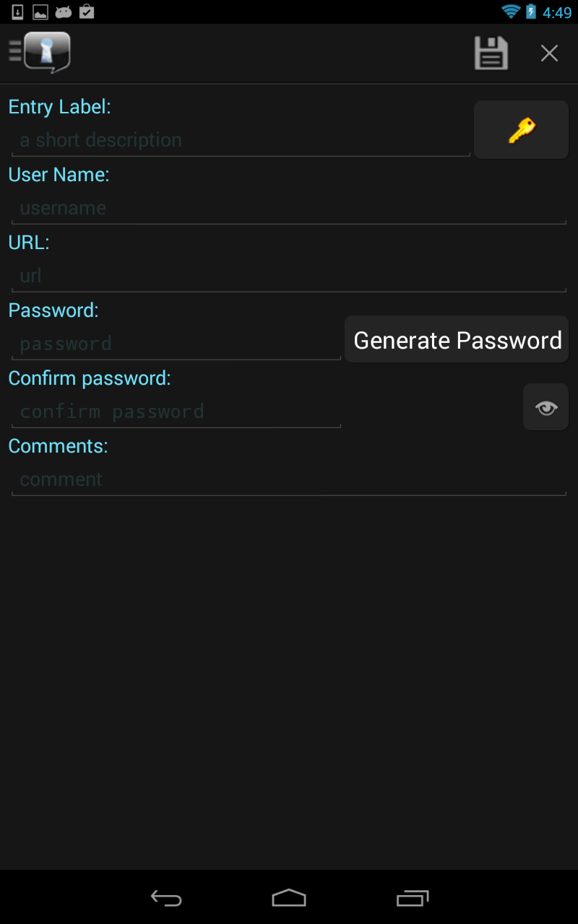
Task: Close the entry editor with X
Action: (550, 53)
